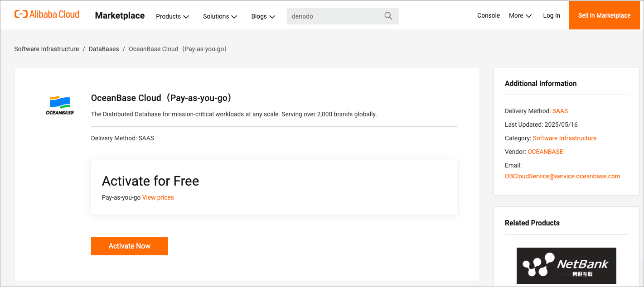Go to the Marketplace home

pyautogui.click(x=120, y=15)
